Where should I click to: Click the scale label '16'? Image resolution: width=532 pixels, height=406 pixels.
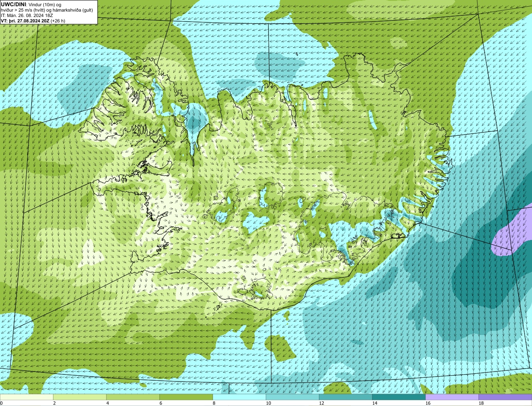pos(428,403)
